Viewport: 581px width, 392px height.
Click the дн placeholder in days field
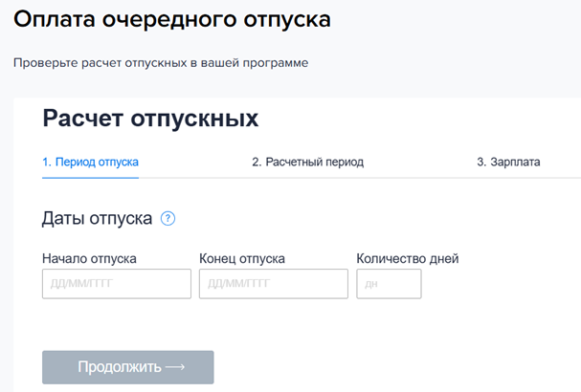(x=371, y=284)
